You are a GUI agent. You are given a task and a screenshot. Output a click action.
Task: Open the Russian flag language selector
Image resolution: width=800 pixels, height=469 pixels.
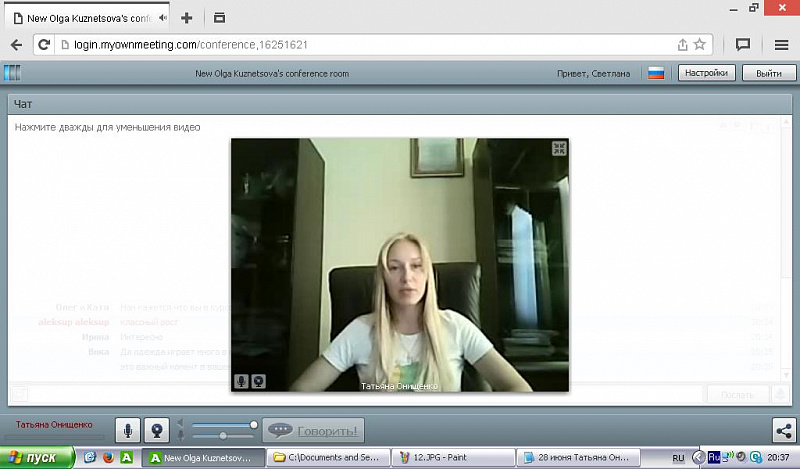pyautogui.click(x=656, y=73)
